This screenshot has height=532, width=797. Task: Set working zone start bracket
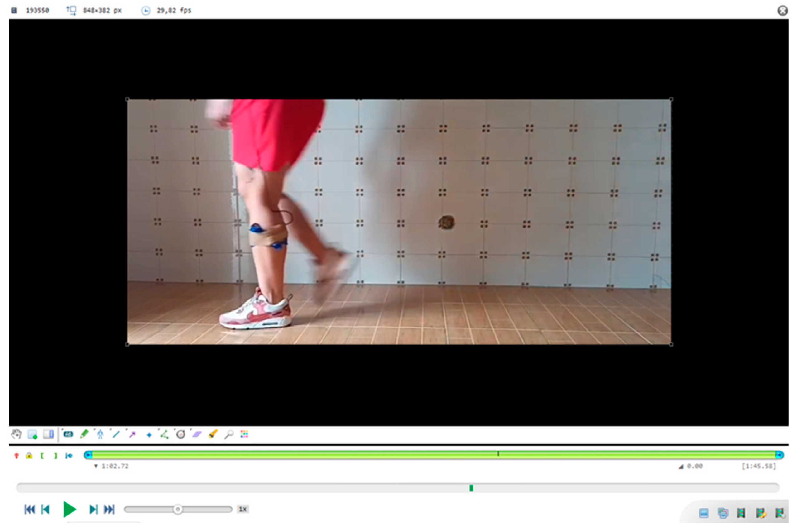pyautogui.click(x=42, y=456)
